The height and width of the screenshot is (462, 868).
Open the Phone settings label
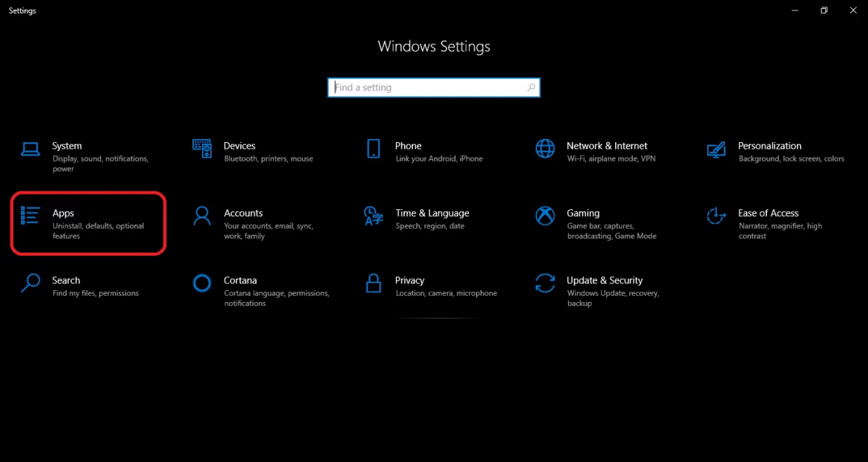point(408,146)
